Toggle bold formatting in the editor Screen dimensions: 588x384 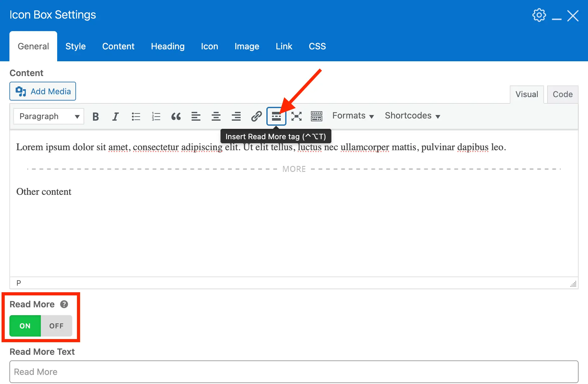(x=95, y=117)
